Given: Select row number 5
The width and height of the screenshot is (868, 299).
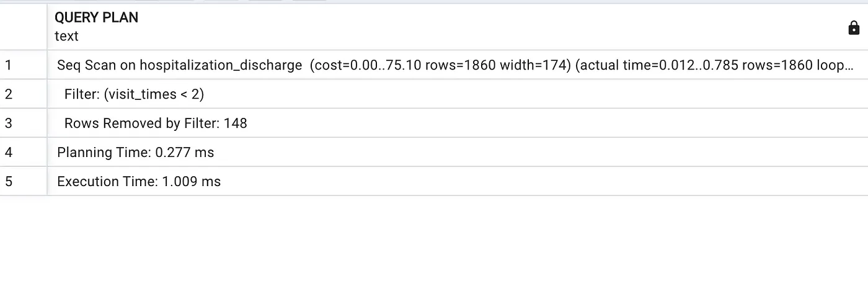Looking at the screenshot, I should pyautogui.click(x=24, y=181).
